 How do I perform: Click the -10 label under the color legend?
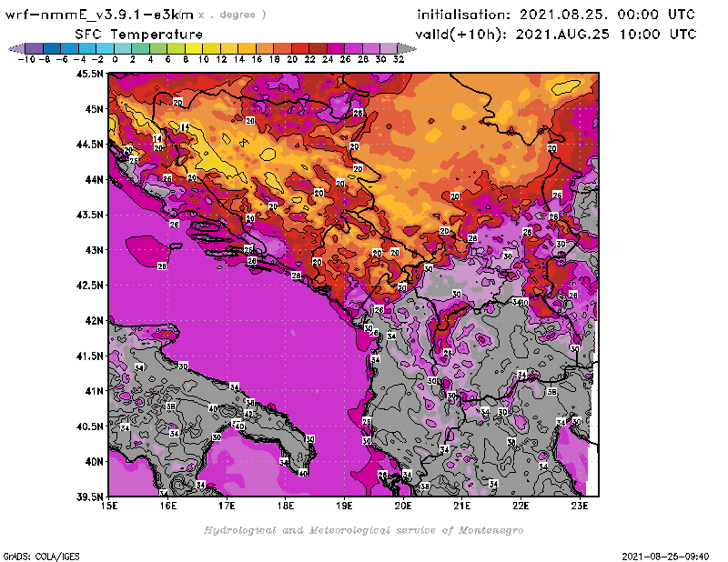26,59
